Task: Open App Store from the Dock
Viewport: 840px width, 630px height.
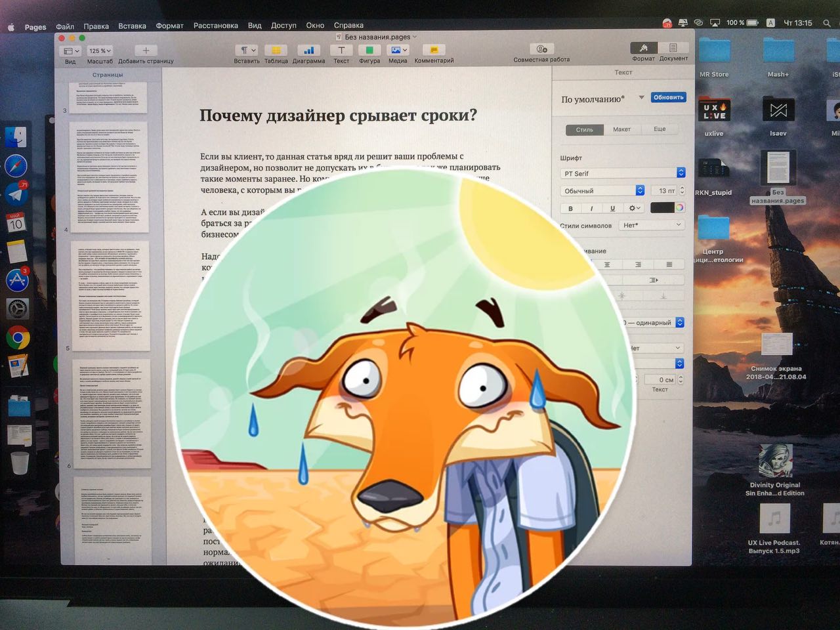Action: (16, 280)
